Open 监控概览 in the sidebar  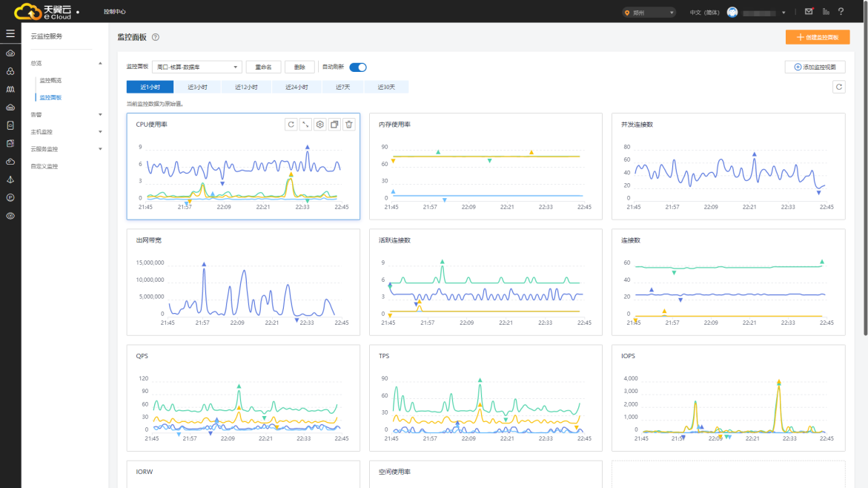(50, 80)
